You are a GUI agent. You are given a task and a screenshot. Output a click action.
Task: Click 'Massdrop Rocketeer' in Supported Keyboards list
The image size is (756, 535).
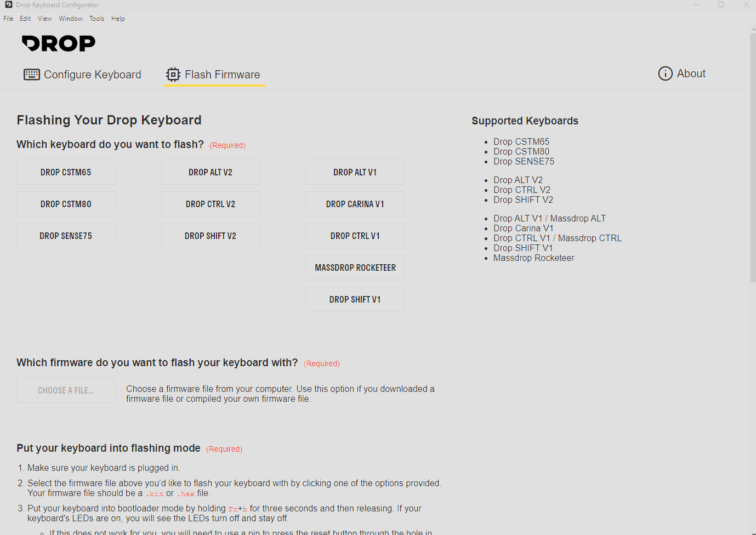pyautogui.click(x=534, y=258)
